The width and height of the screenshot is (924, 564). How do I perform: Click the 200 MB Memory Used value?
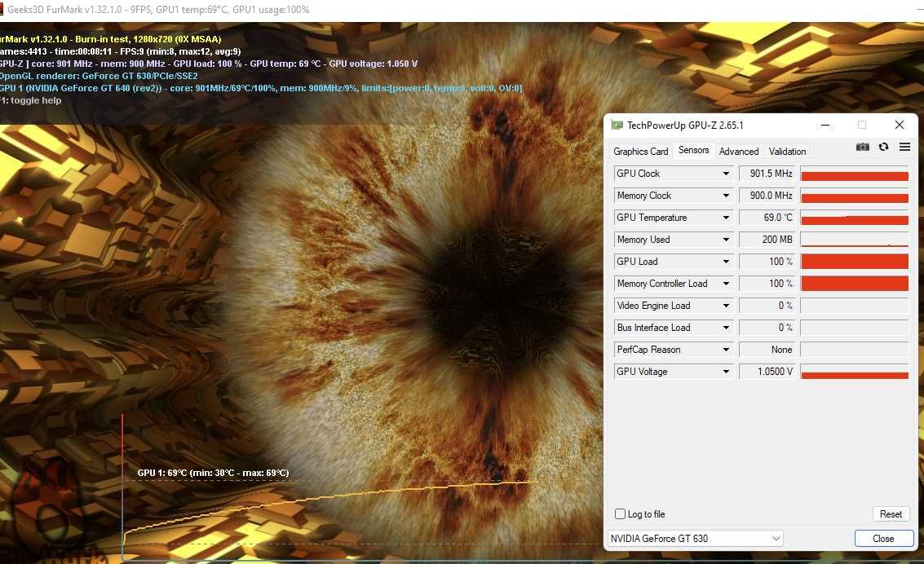pos(767,240)
